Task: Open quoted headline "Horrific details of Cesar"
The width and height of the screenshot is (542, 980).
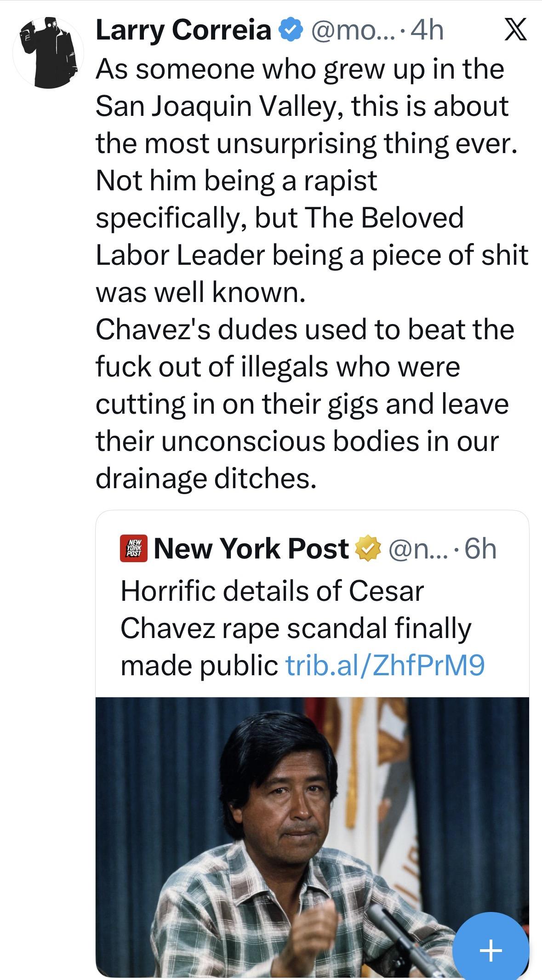Action: (x=272, y=591)
